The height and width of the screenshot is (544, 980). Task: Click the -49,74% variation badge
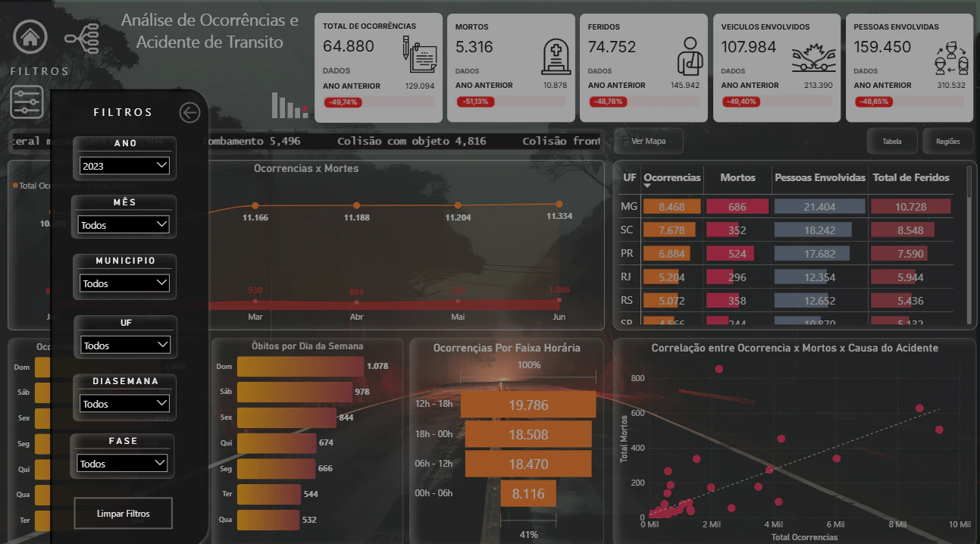pos(343,102)
